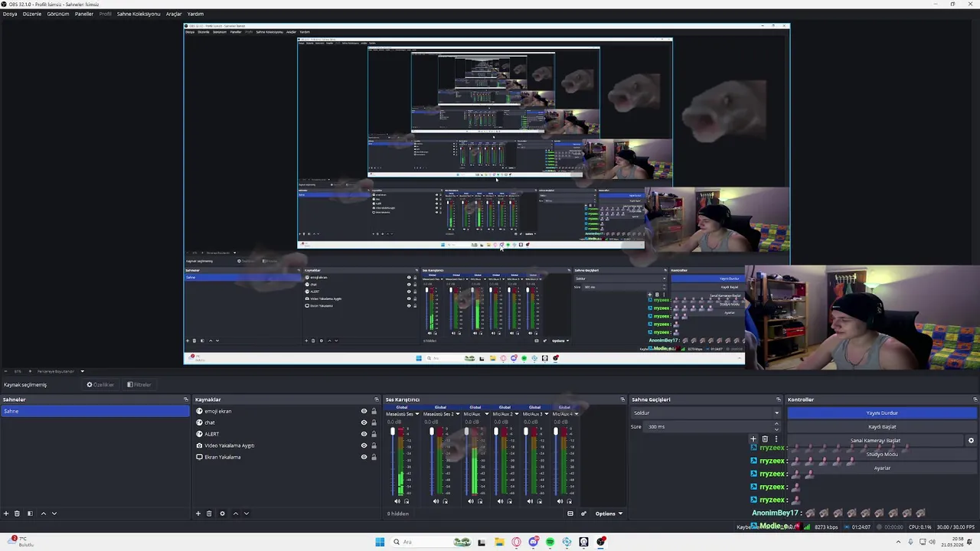
Task: Click Masaüstü Ses volume fader
Action: (x=393, y=432)
